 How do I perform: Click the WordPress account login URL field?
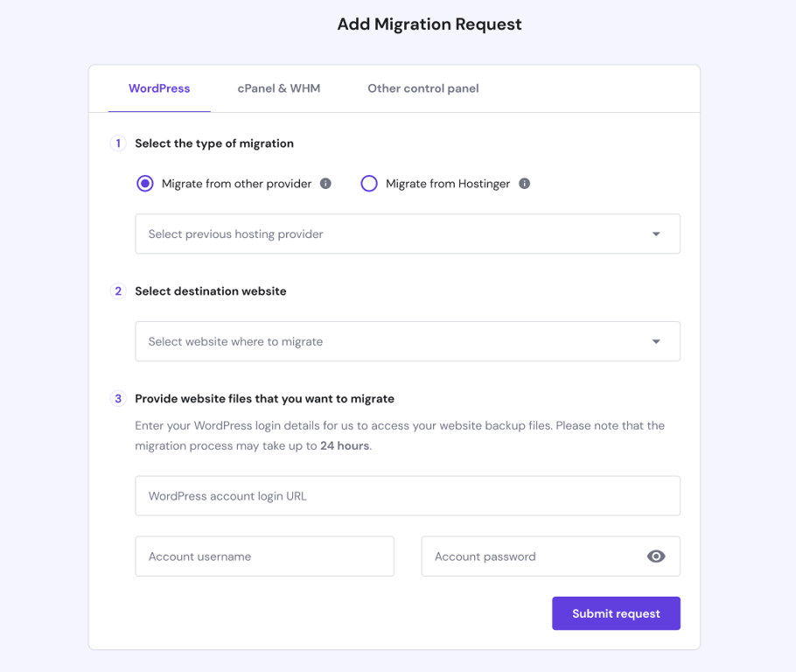pyautogui.click(x=407, y=495)
